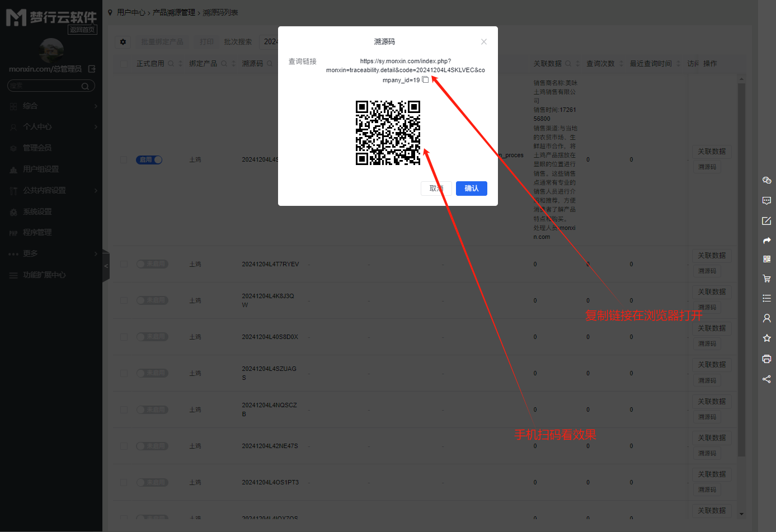Screen dimensions: 776x532
Task: Open shopping cart icon in right toolbar
Action: click(766, 279)
